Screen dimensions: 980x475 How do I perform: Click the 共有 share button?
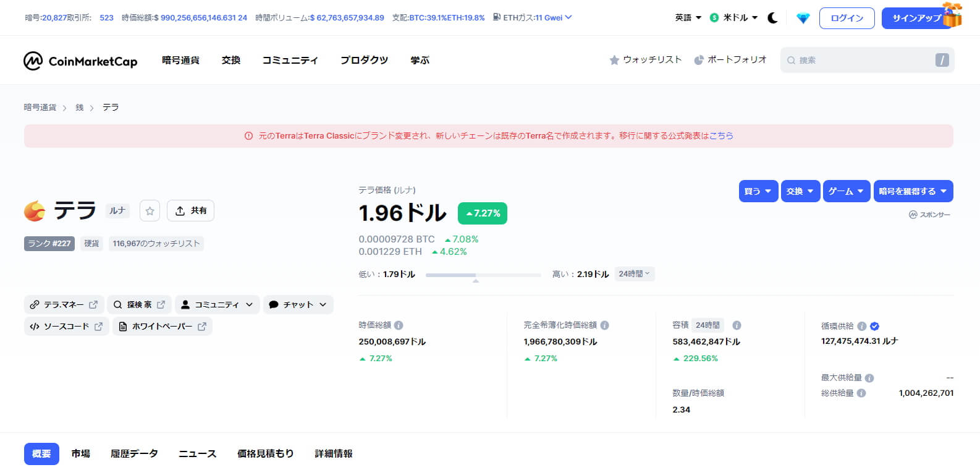coord(191,211)
